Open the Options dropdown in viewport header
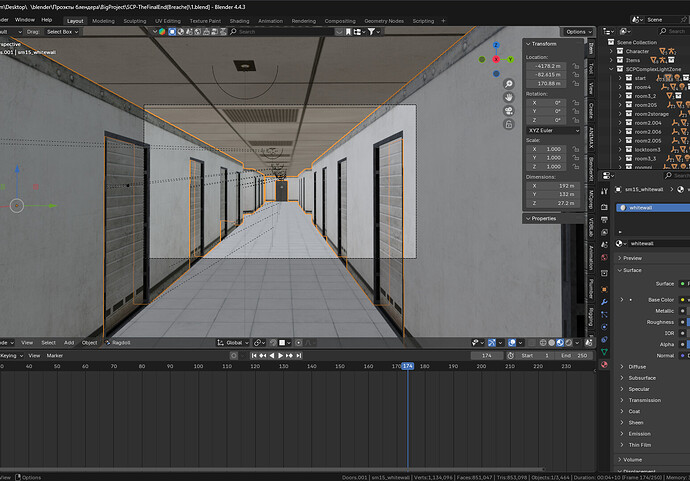 click(x=578, y=32)
